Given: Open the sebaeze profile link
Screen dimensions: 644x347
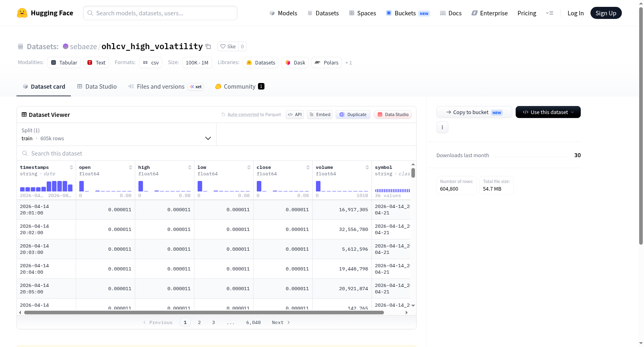Looking at the screenshot, I should click(x=83, y=46).
